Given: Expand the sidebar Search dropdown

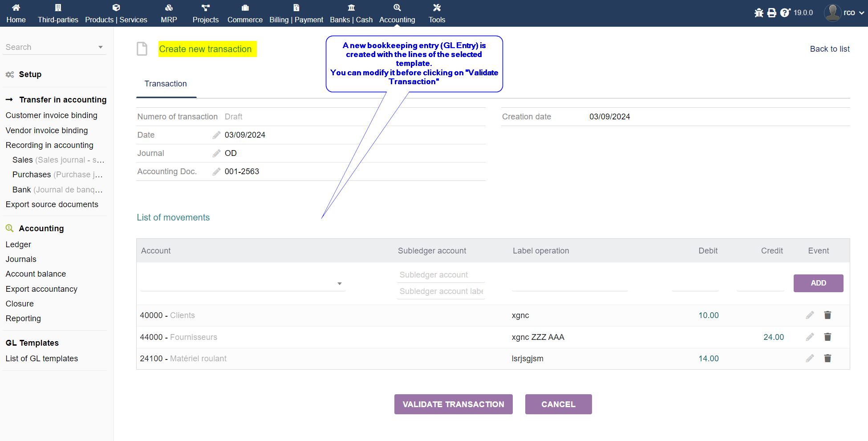Looking at the screenshot, I should coord(100,47).
